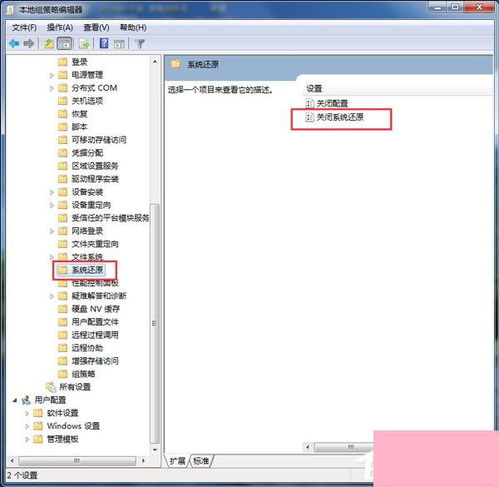The width and height of the screenshot is (499, 487).
Task: Expand the 分布式 COM tree node
Action: point(52,88)
